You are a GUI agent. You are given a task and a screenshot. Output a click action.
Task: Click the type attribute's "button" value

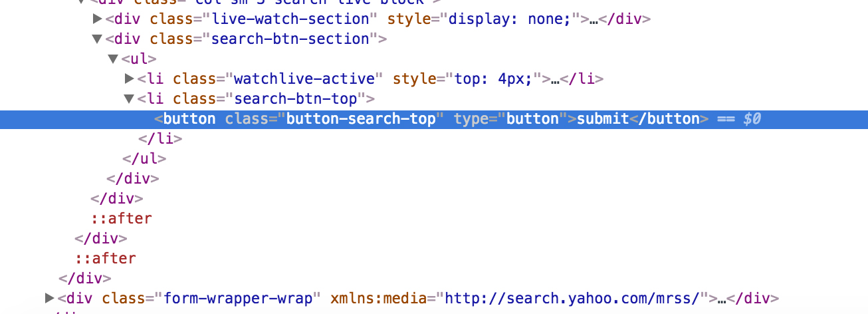(532, 119)
